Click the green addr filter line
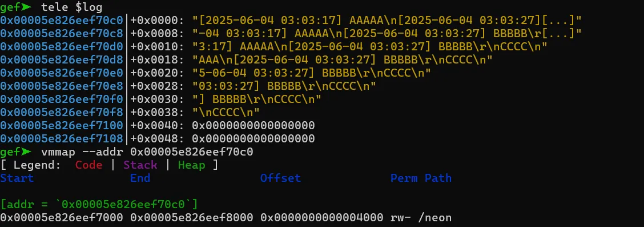Viewport: 644px width, 227px height. [x=99, y=204]
